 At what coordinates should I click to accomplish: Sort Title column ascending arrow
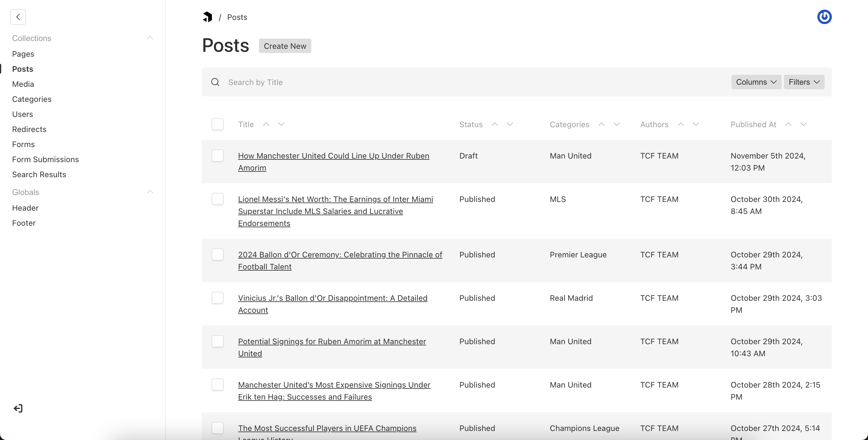(266, 124)
